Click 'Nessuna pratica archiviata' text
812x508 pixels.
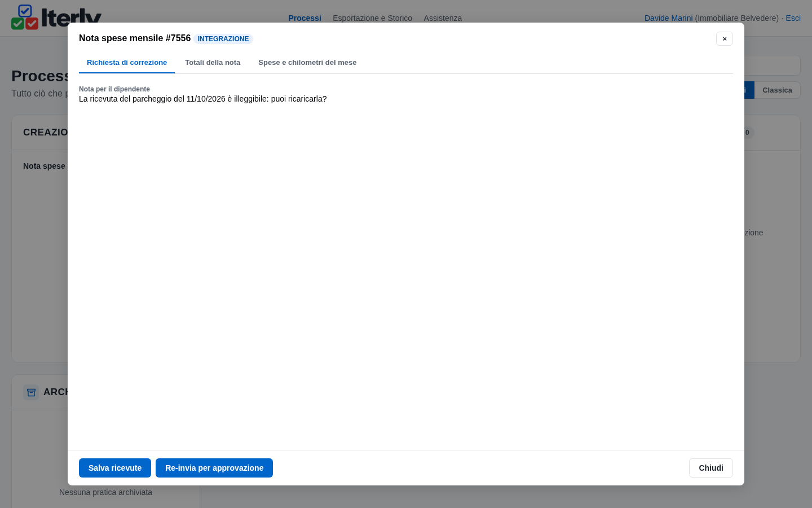pos(105,492)
